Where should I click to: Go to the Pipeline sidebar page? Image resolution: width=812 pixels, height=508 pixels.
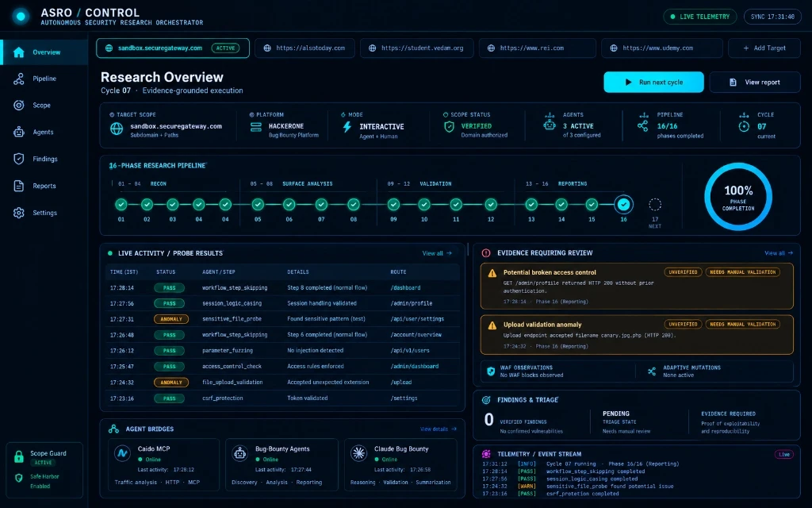tap(44, 79)
